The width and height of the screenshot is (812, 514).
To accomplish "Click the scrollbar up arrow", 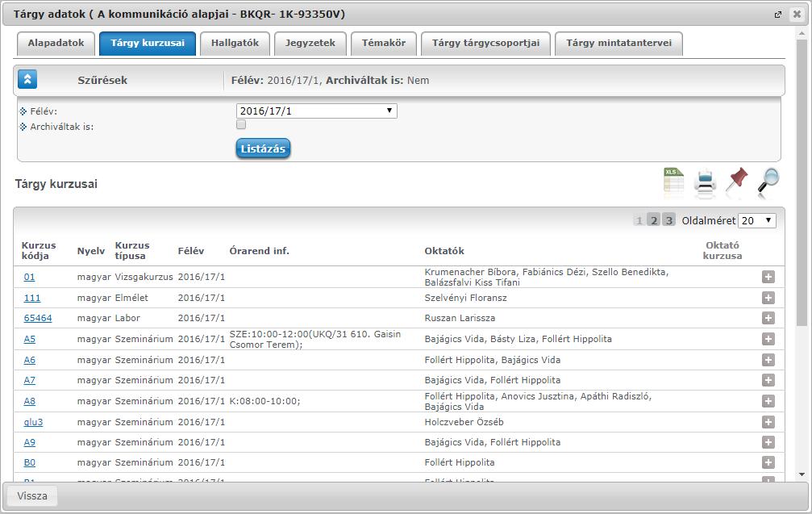I will [x=802, y=32].
